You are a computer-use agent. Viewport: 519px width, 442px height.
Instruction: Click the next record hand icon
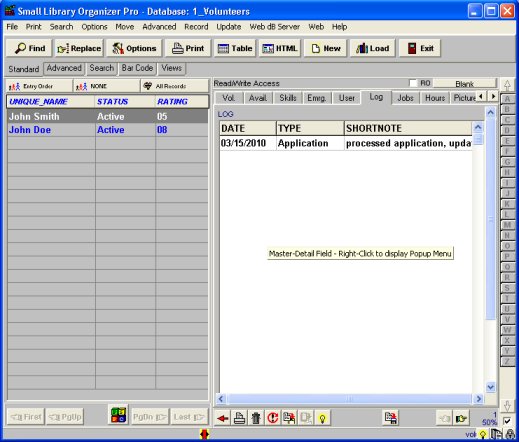[x=461, y=418]
